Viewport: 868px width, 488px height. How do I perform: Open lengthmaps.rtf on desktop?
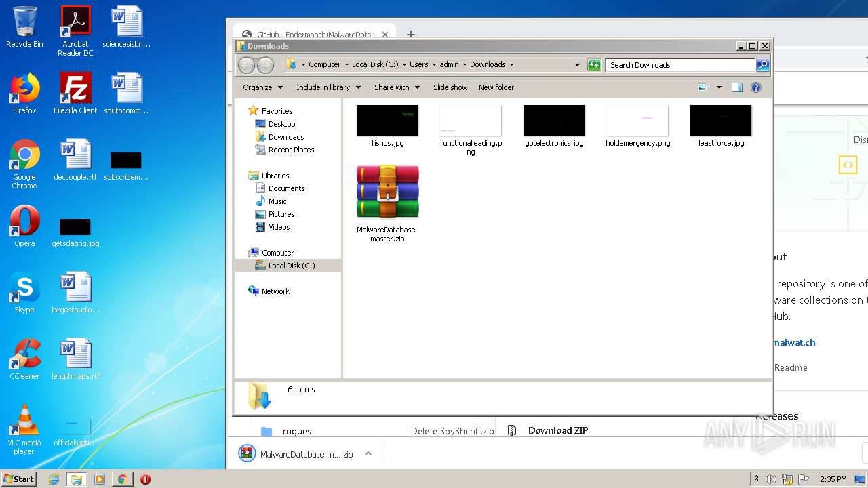click(x=75, y=359)
